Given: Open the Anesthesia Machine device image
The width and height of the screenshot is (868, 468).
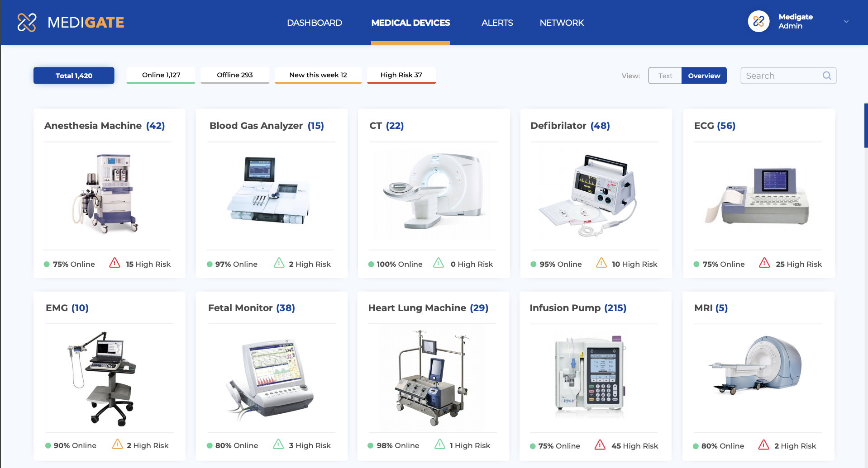Looking at the screenshot, I should tap(105, 194).
